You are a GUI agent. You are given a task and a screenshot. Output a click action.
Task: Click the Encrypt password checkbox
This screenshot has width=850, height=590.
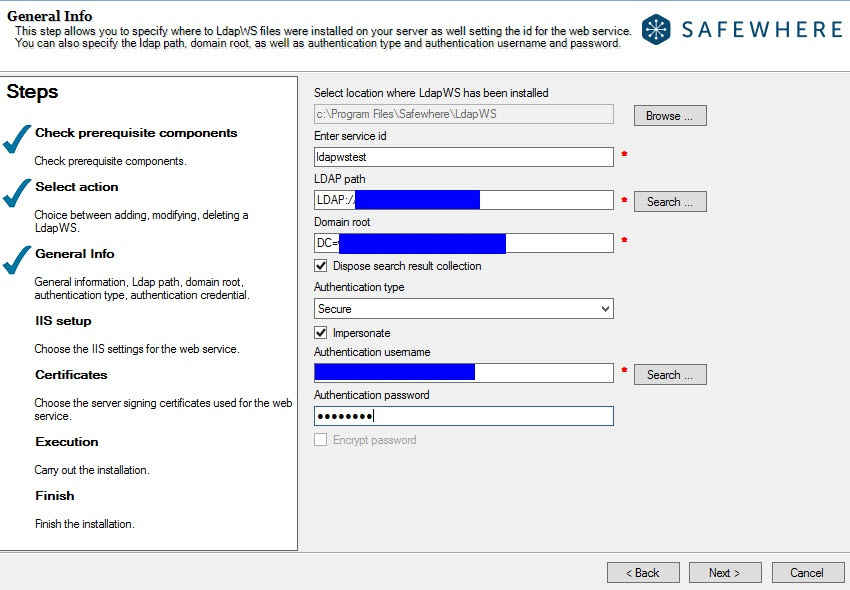tap(321, 440)
